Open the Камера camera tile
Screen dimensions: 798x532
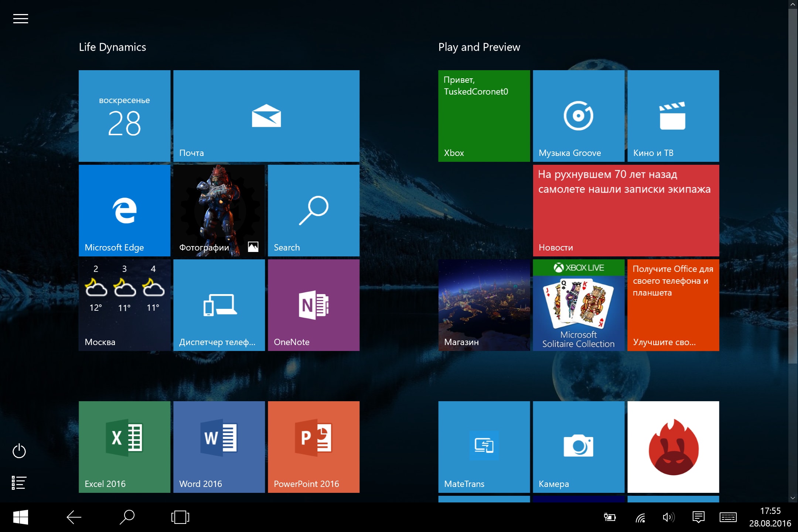coord(579,447)
